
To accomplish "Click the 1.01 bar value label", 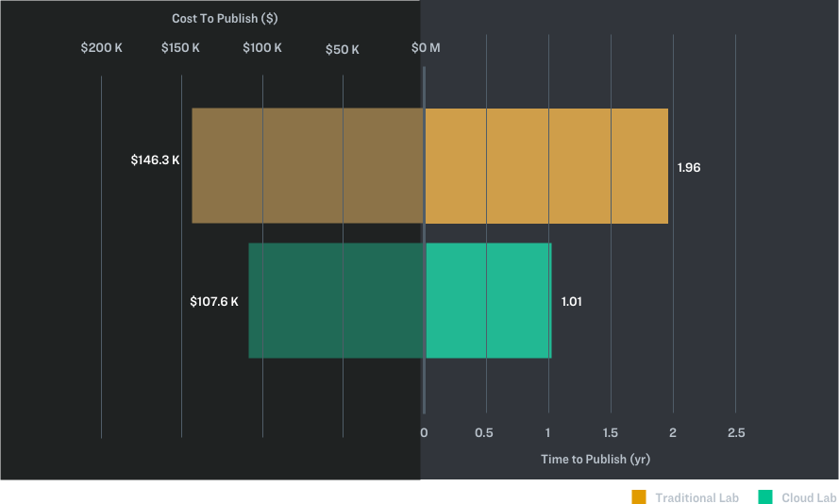I will tap(572, 302).
